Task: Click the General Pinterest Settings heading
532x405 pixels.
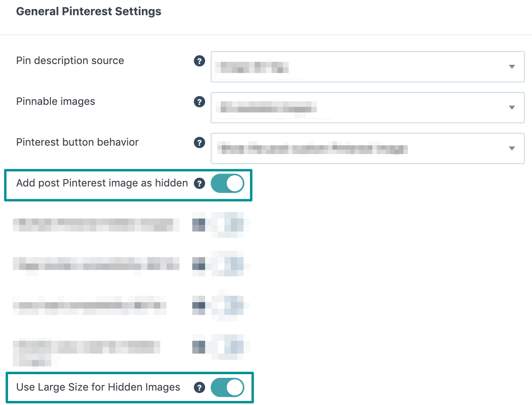Action: coord(89,12)
